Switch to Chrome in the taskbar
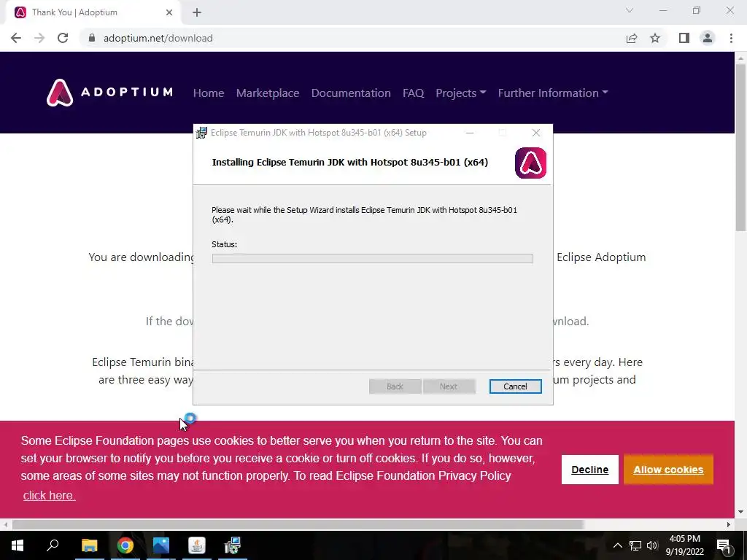 click(125, 545)
